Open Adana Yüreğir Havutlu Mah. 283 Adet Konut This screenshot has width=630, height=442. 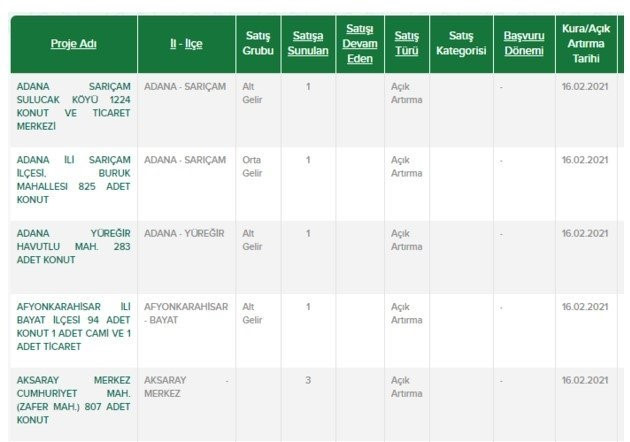click(74, 246)
